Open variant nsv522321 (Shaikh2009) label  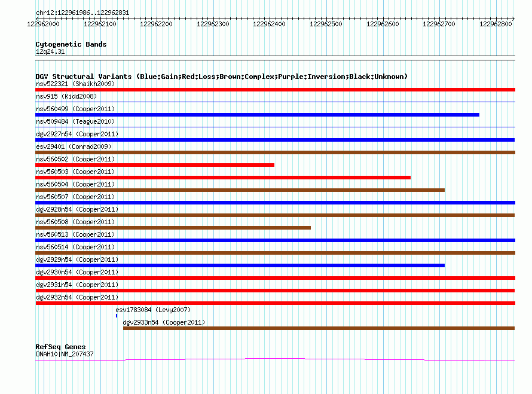pyautogui.click(x=75, y=84)
